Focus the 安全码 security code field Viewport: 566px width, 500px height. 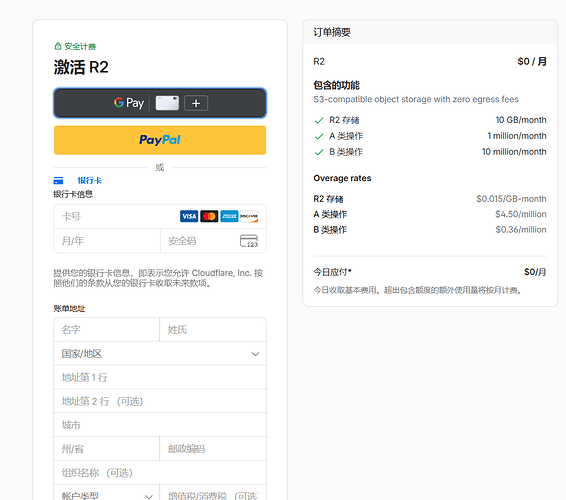tap(213, 241)
